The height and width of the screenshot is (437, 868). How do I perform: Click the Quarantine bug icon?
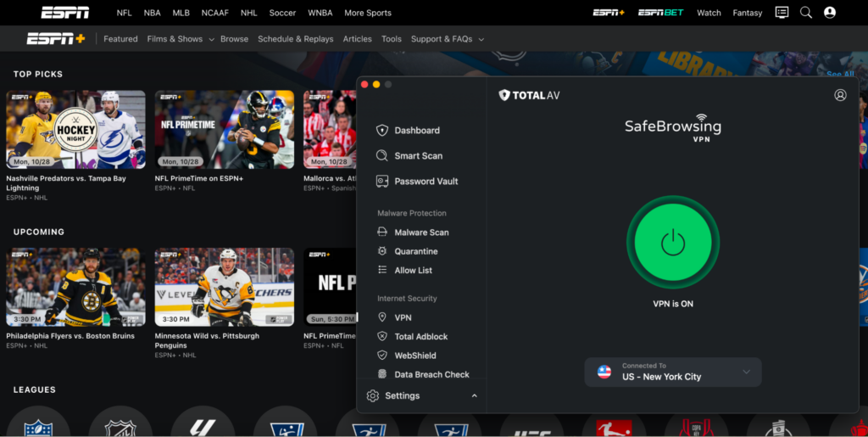[382, 251]
